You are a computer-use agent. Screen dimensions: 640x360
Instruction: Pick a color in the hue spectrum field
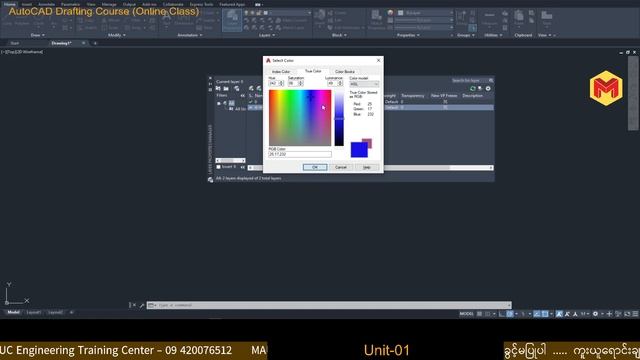coord(300,118)
